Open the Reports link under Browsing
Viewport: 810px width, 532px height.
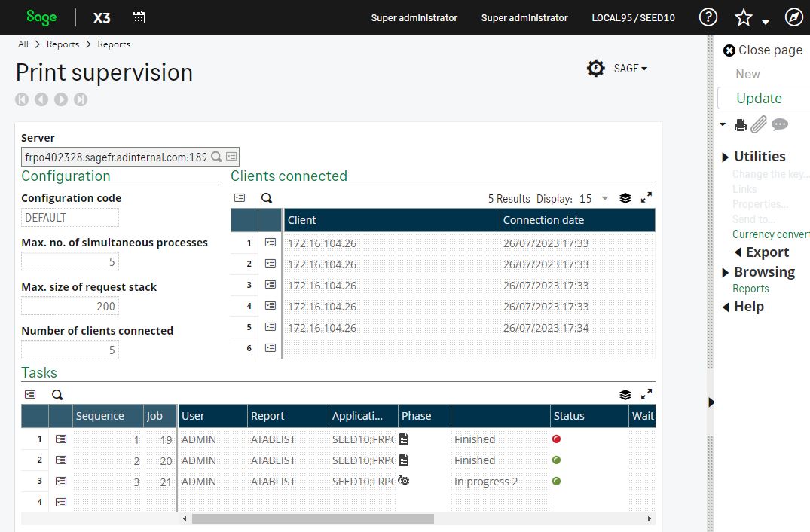(x=750, y=289)
